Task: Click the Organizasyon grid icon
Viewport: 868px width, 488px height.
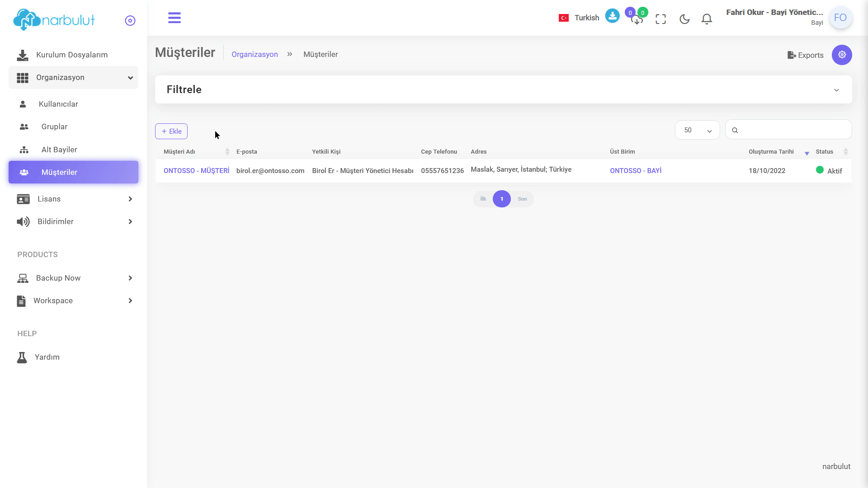Action: coord(23,78)
